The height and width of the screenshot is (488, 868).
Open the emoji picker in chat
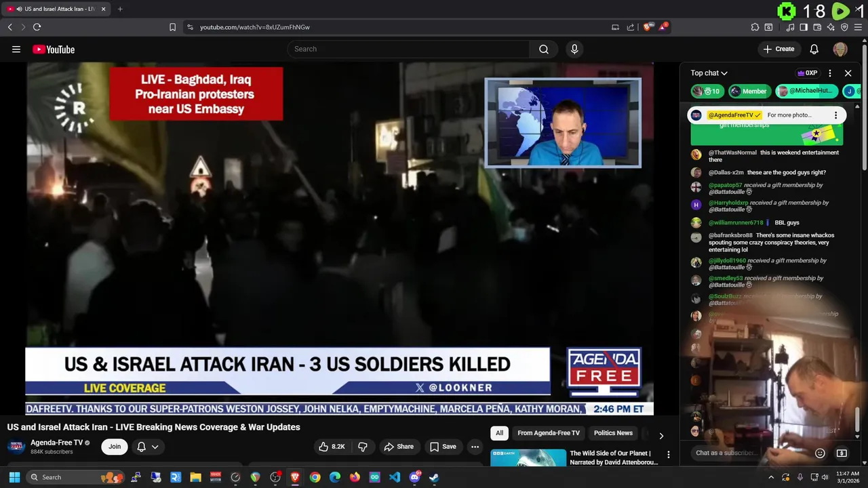click(820, 453)
